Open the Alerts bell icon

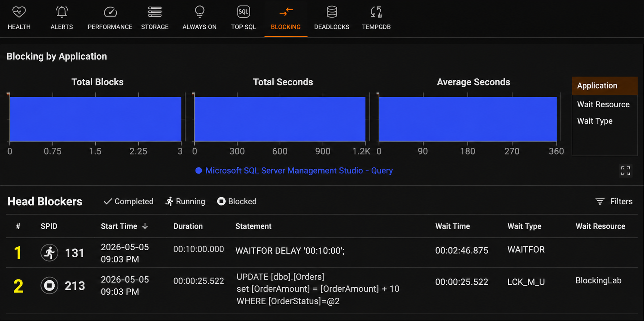coord(62,12)
